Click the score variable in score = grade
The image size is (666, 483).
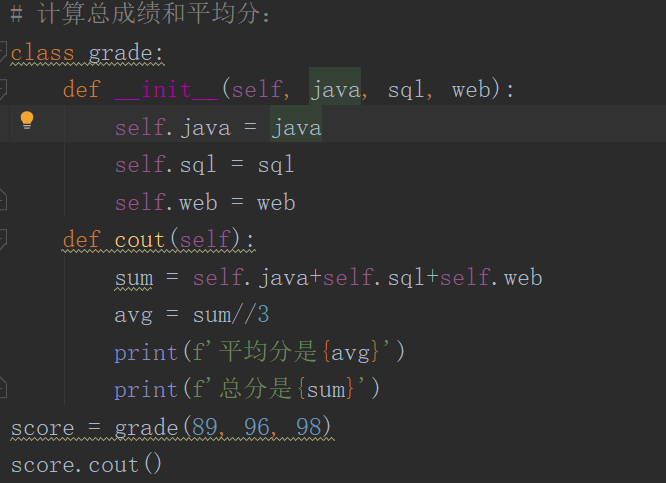[x=42, y=428]
